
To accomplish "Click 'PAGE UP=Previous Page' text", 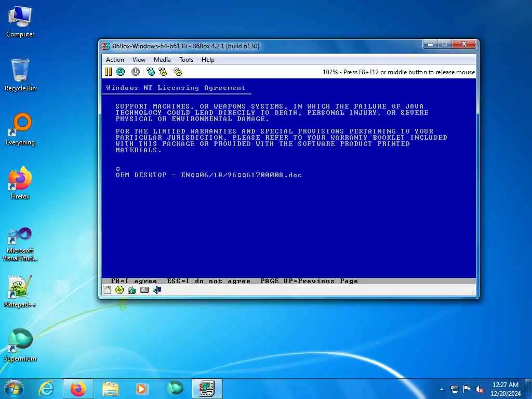I will [x=309, y=281].
